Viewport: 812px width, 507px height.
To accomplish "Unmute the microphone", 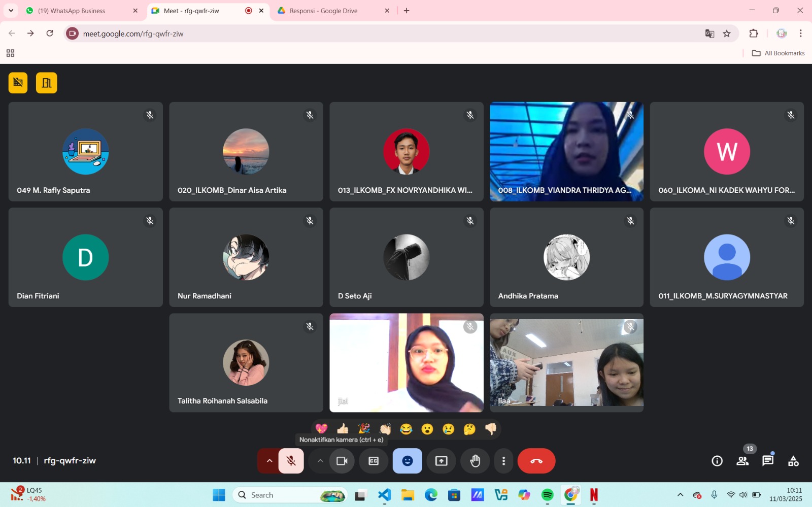I will (x=291, y=461).
